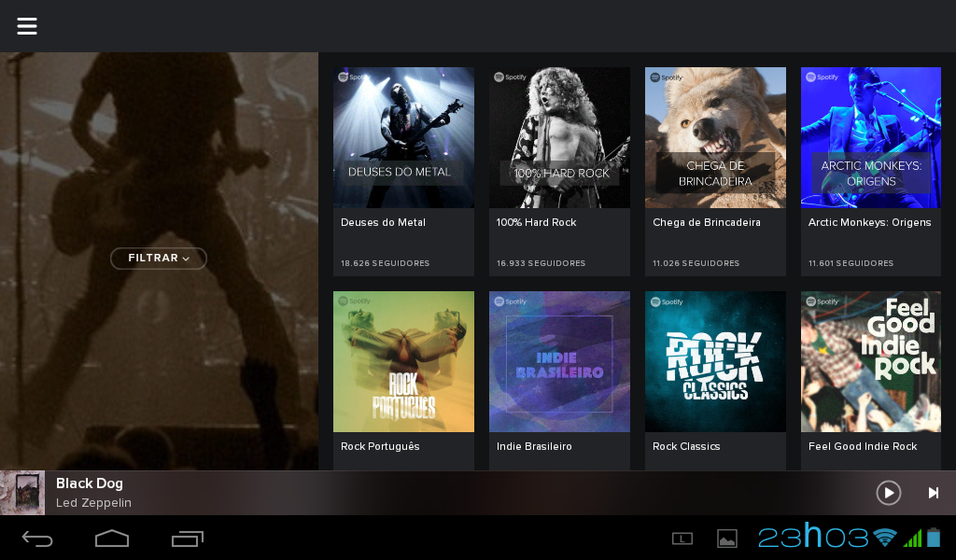Open the Led Zeppelin album art thumbnail

[22, 493]
